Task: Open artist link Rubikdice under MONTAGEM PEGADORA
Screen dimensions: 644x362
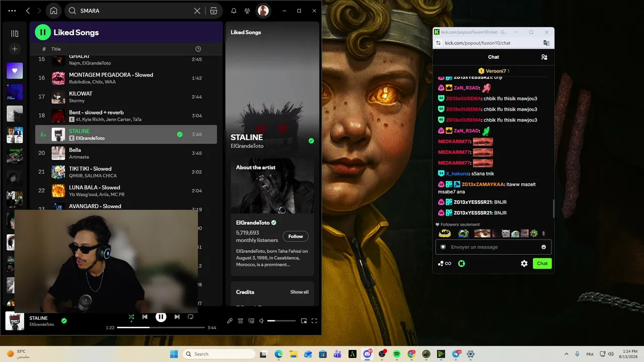Action: tap(79, 82)
